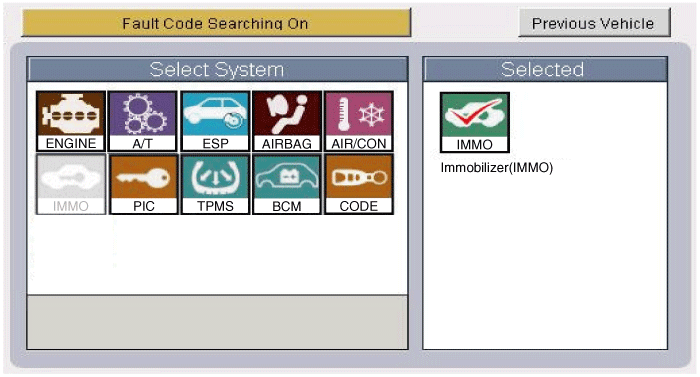The image size is (700, 377).
Task: Click the greyed-out IMMO icon in Select System
Action: point(71,184)
